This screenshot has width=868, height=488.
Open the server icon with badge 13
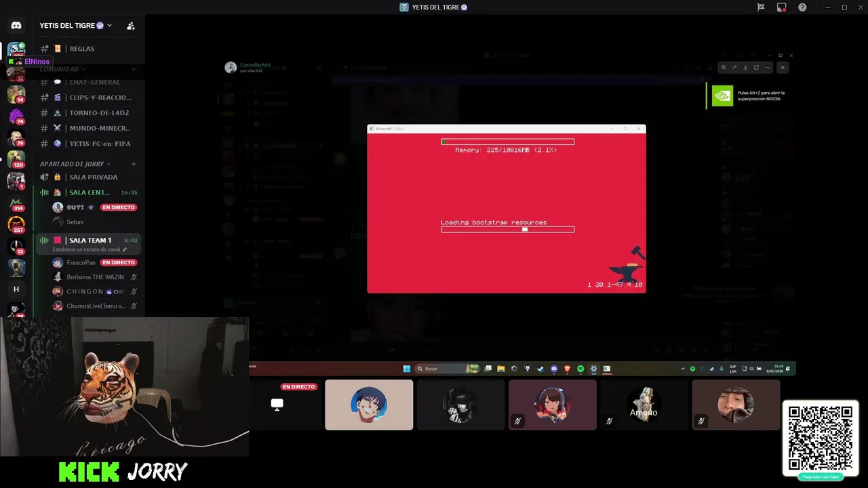pos(16,246)
